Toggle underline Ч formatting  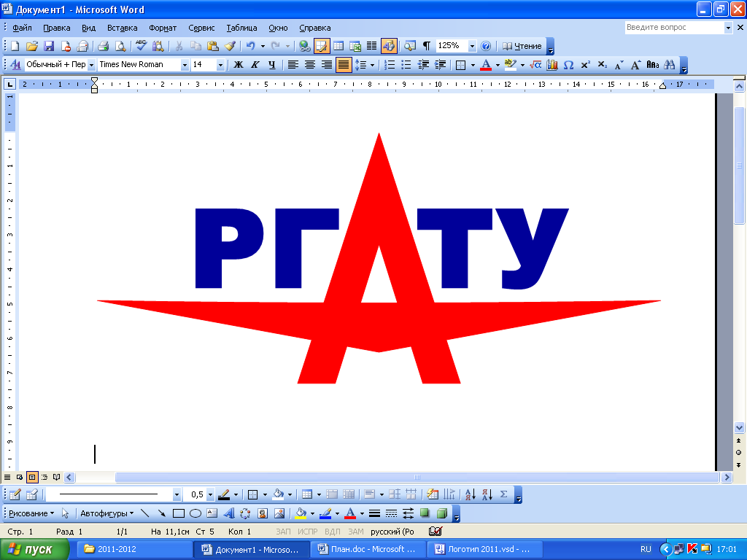tap(272, 65)
